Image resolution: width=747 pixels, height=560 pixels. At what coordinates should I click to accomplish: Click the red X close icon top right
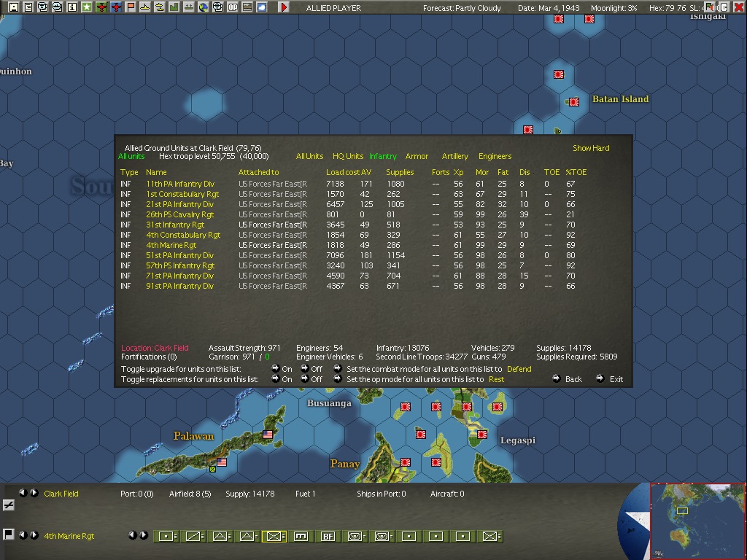click(739, 7)
